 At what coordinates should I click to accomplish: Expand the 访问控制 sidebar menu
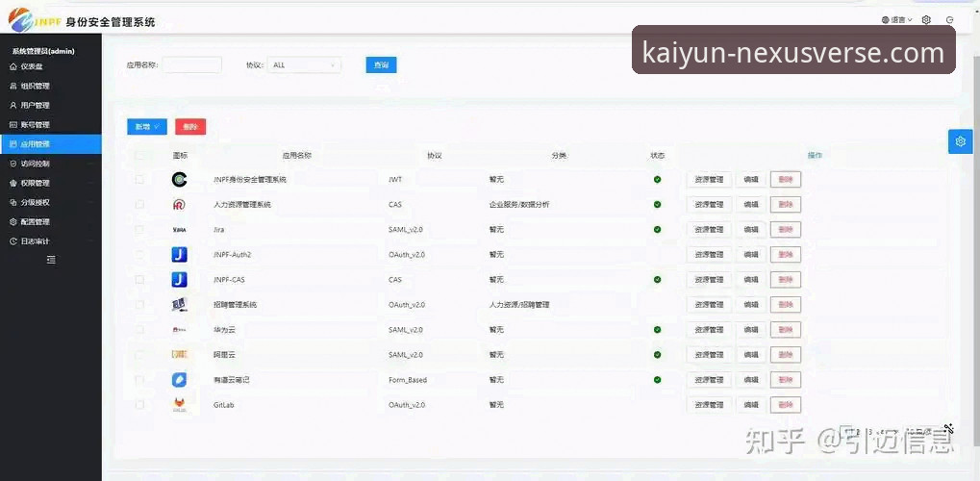51,164
